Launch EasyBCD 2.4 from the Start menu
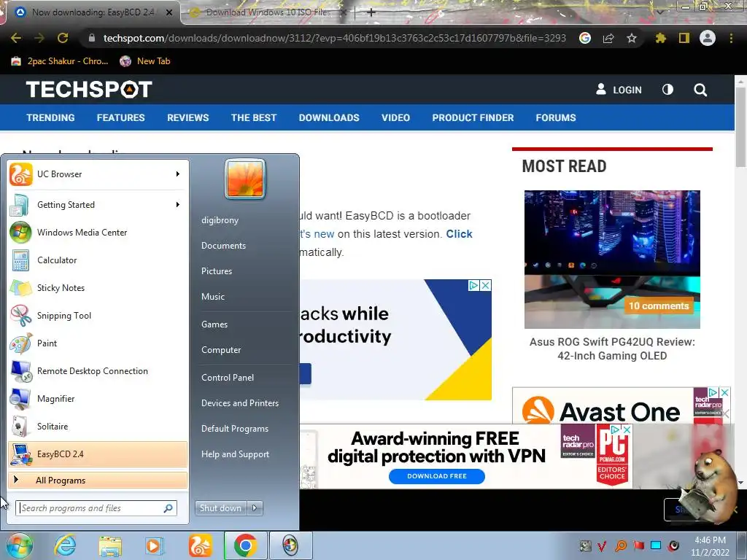Viewport: 747px width, 560px height. [x=97, y=454]
